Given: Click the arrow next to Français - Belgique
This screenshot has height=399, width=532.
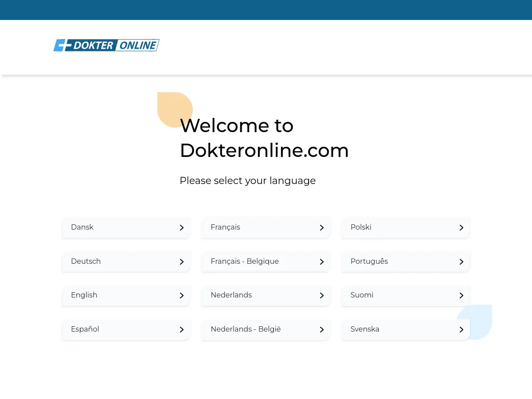Looking at the screenshot, I should (321, 262).
